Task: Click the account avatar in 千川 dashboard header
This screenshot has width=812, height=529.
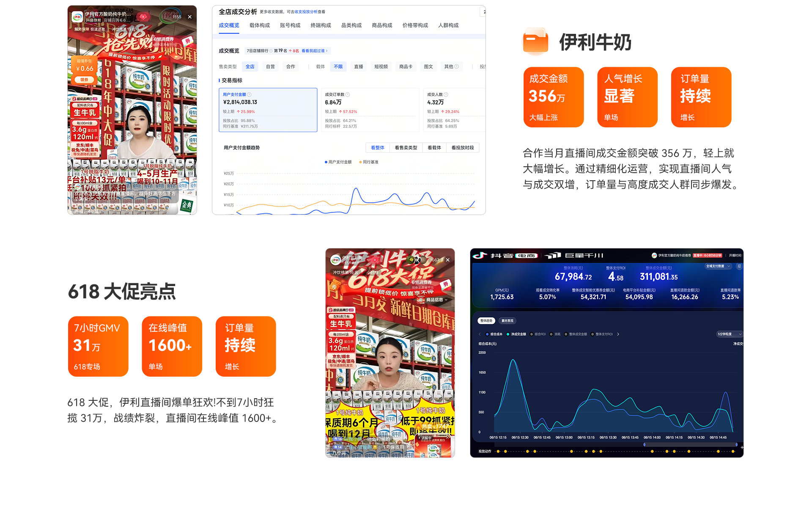Action: coord(654,255)
